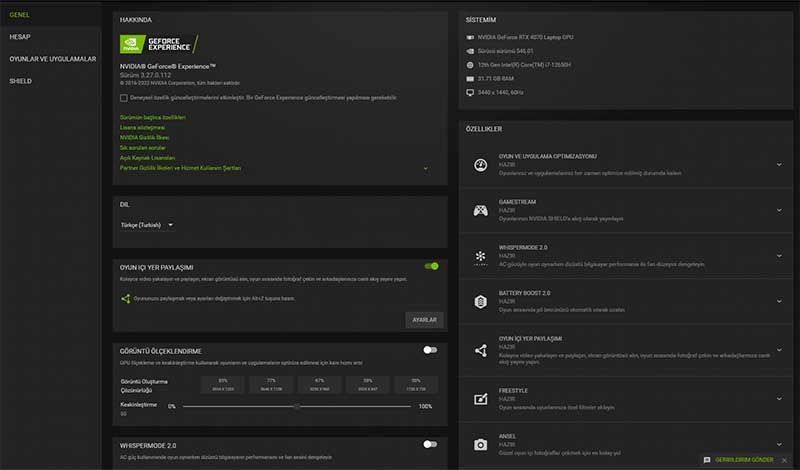800x470 pixels.
Task: Click the monitor icon beside 3440 x 1440
Action: coord(470,93)
